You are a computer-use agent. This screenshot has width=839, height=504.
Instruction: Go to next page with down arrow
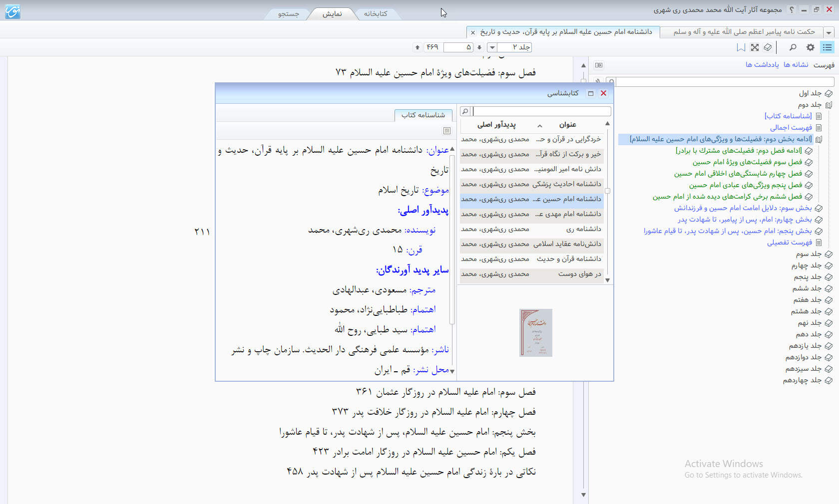[479, 47]
